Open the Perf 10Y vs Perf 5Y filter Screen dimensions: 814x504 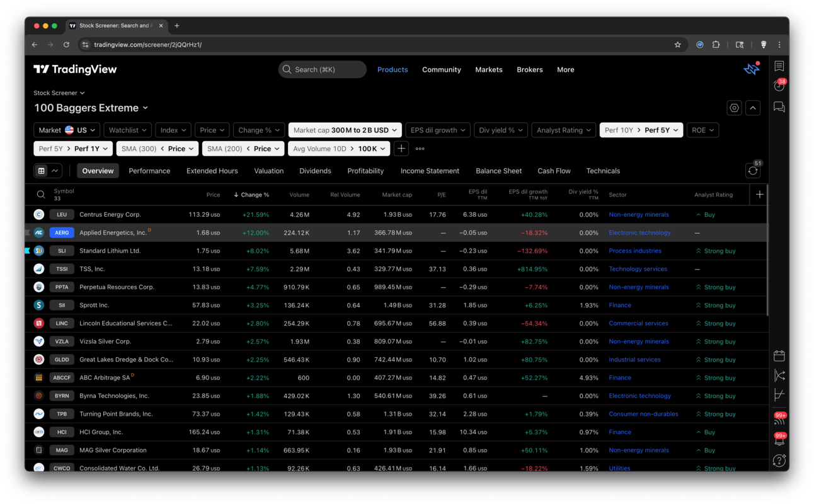click(641, 130)
